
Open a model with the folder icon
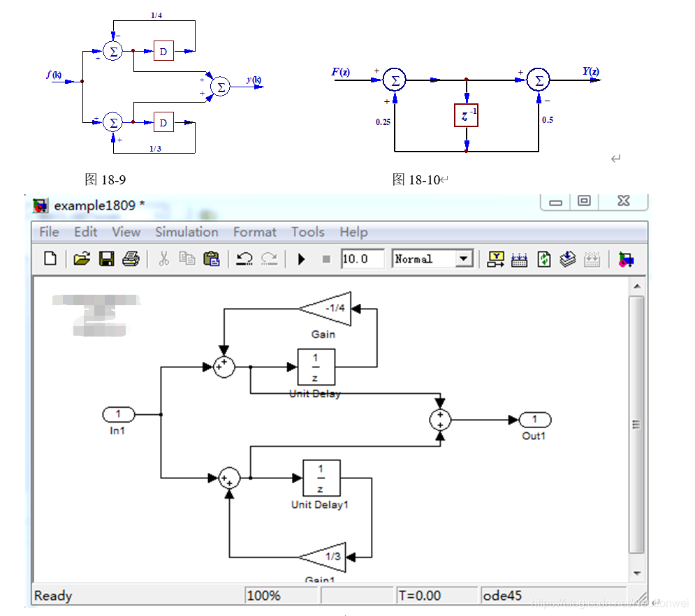tap(82, 258)
